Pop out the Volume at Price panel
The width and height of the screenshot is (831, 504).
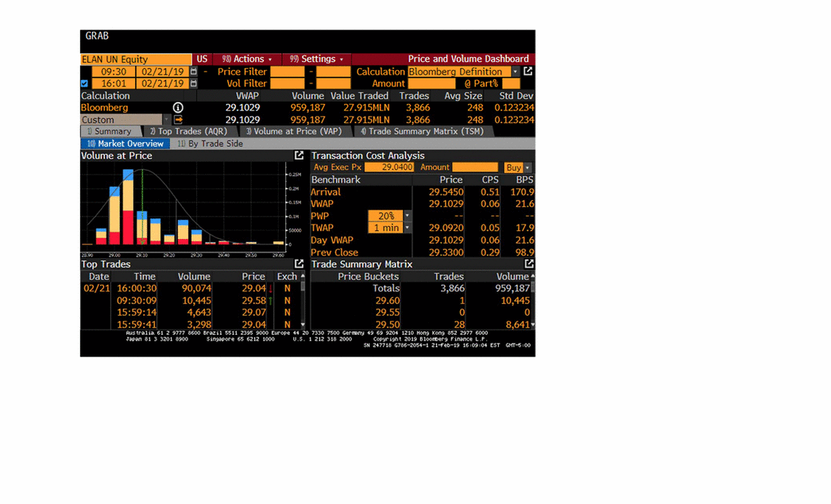[x=300, y=156]
